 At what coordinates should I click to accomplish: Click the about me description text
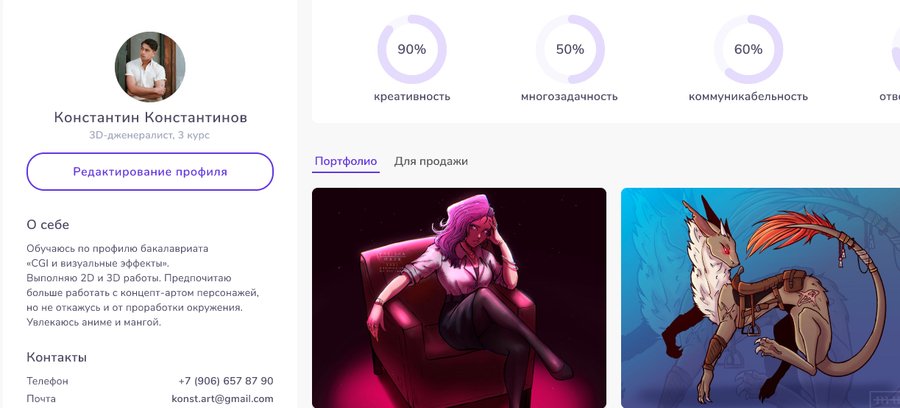tap(143, 285)
